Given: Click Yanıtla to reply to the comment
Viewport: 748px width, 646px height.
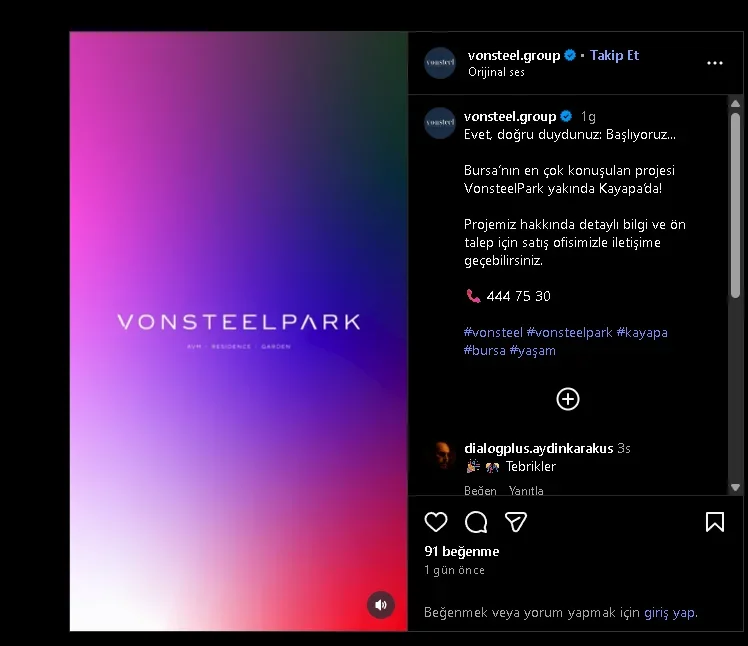Looking at the screenshot, I should (526, 490).
